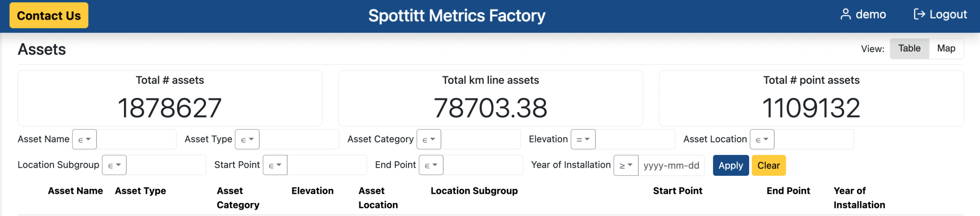
Task: Open the Location Subgroup operator dropdown
Action: point(114,165)
